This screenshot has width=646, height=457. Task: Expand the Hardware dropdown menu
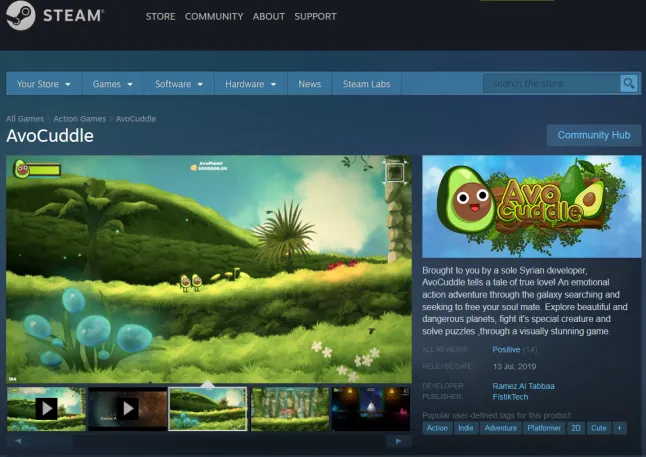[250, 84]
